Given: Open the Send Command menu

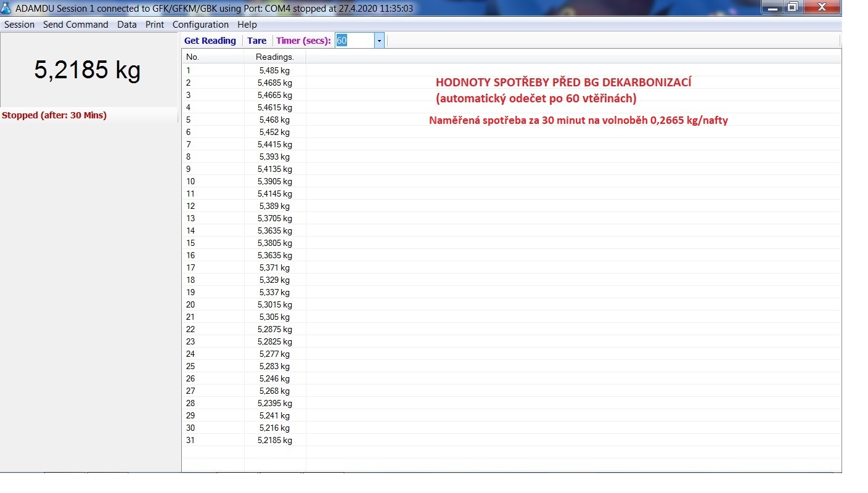Looking at the screenshot, I should point(76,25).
